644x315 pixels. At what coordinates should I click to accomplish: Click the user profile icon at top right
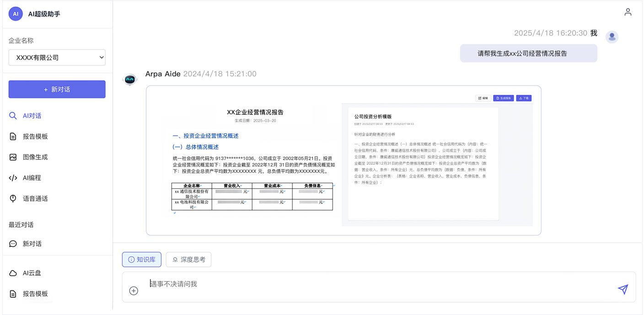pyautogui.click(x=628, y=12)
